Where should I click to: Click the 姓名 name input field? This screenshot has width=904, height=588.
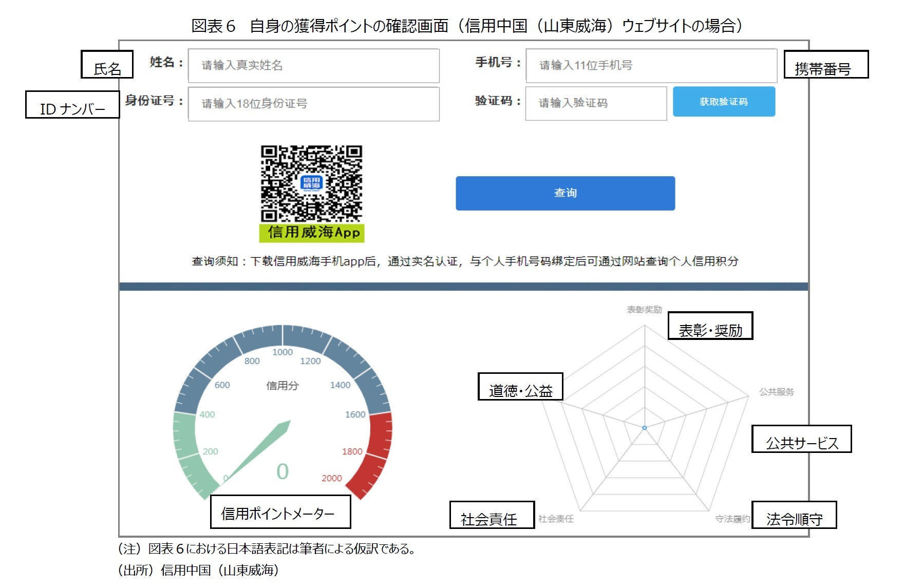313,65
